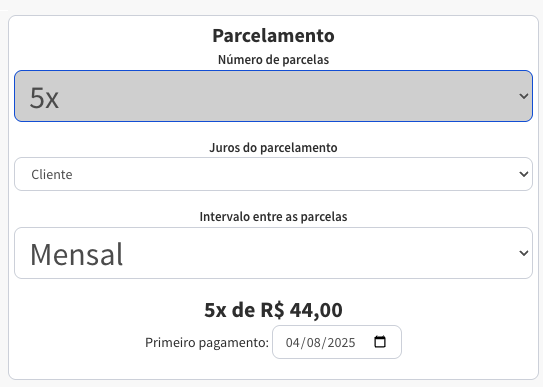Viewport: 543px width, 387px height.
Task: Click the Intervalo entre as parcelas label
Action: pyautogui.click(x=273, y=216)
